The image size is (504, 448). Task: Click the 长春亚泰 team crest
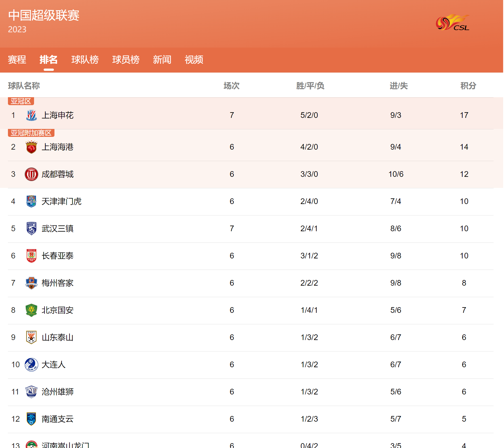[31, 256]
